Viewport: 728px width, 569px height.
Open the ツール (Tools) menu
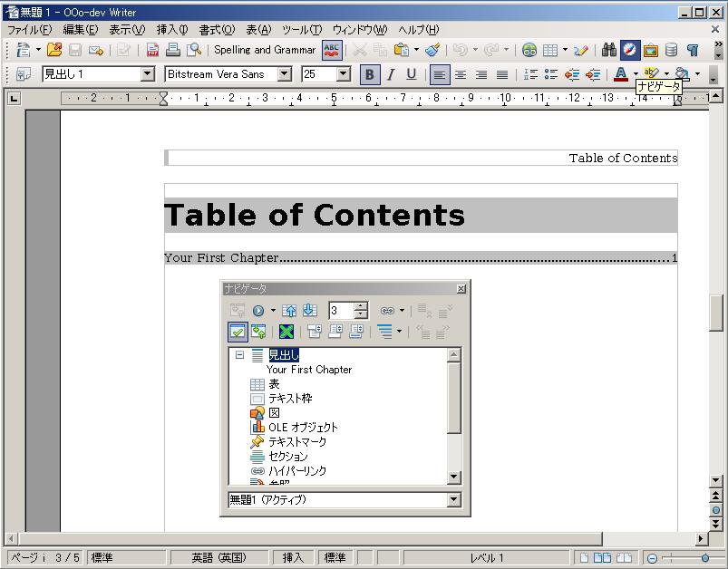click(301, 30)
